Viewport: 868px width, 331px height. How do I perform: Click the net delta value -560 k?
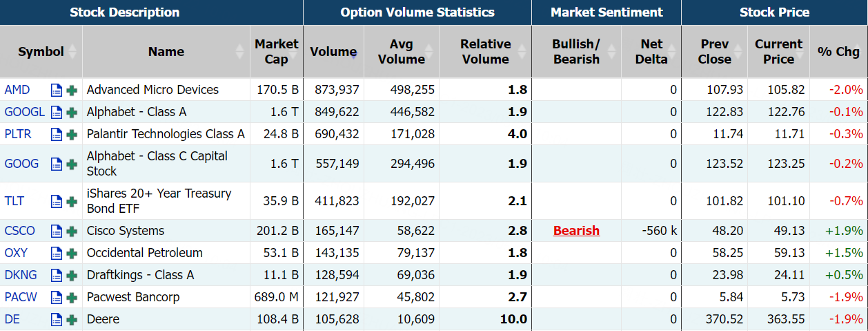click(659, 231)
